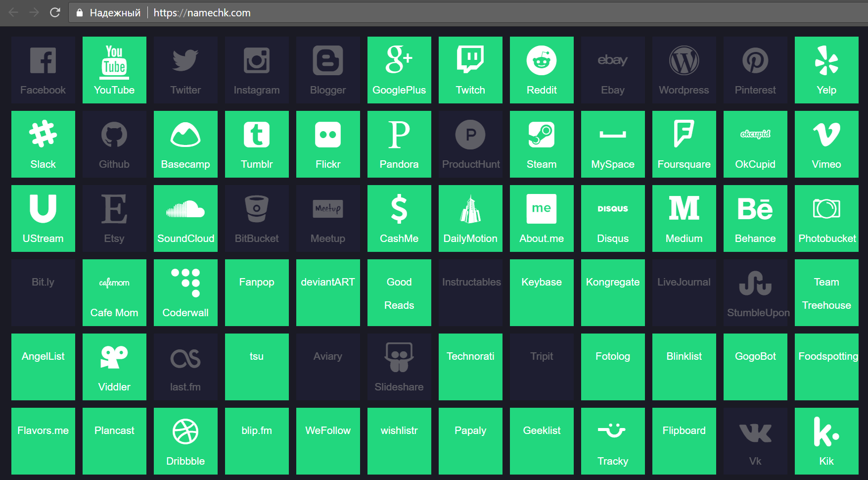Select the ProductHunt icon
This screenshot has width=868, height=480.
tap(470, 135)
